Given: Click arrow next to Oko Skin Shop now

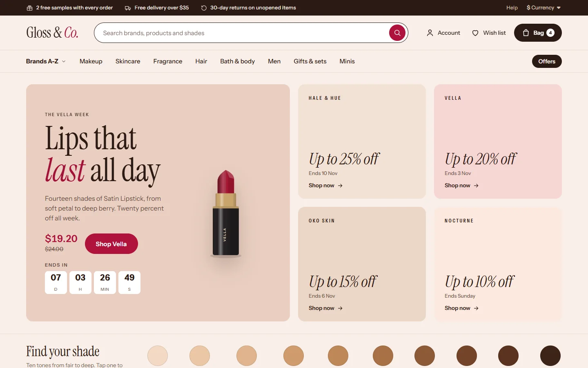Looking at the screenshot, I should pyautogui.click(x=340, y=308).
